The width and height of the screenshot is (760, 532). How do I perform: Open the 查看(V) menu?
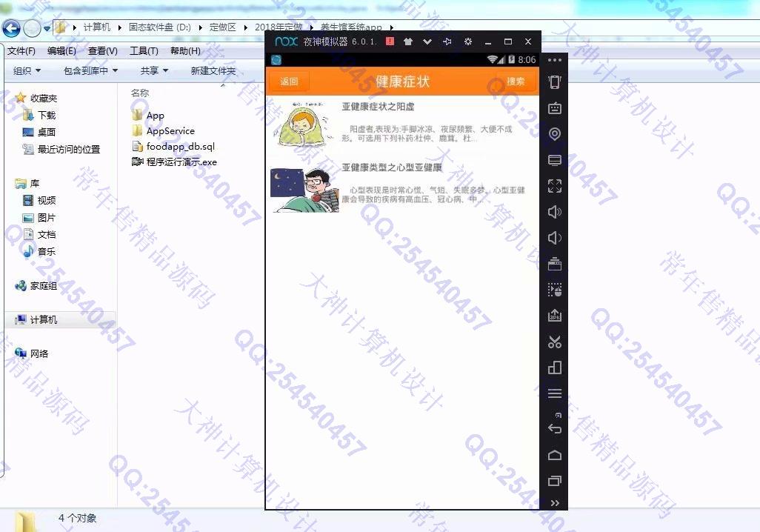(x=102, y=51)
